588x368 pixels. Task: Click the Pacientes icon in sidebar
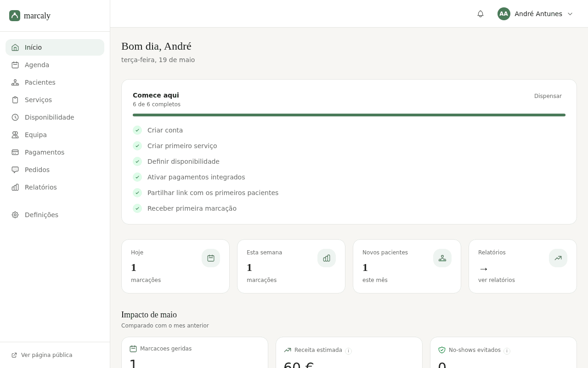click(x=15, y=82)
